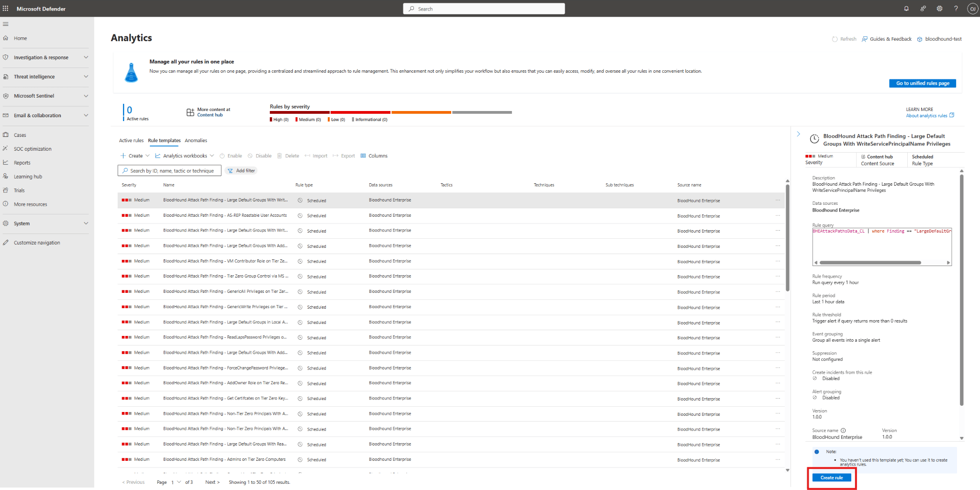Image resolution: width=980 pixels, height=490 pixels.
Task: Click the Refresh icon
Action: (x=835, y=39)
